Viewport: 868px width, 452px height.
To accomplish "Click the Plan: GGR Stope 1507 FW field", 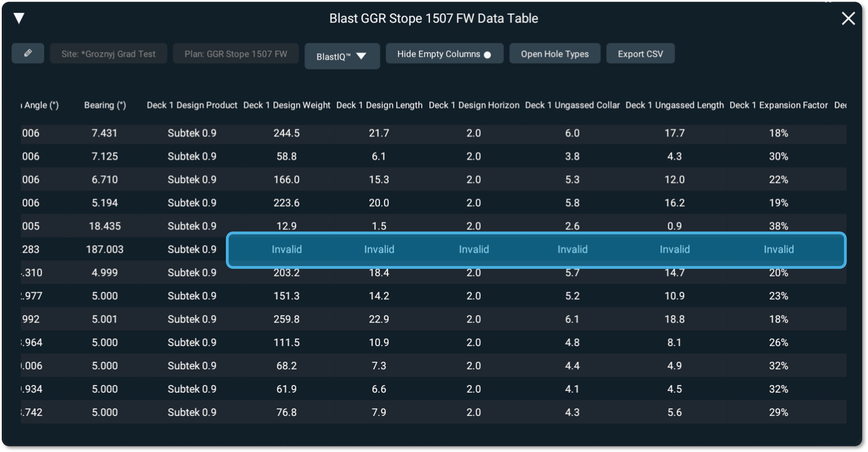I will pos(236,54).
